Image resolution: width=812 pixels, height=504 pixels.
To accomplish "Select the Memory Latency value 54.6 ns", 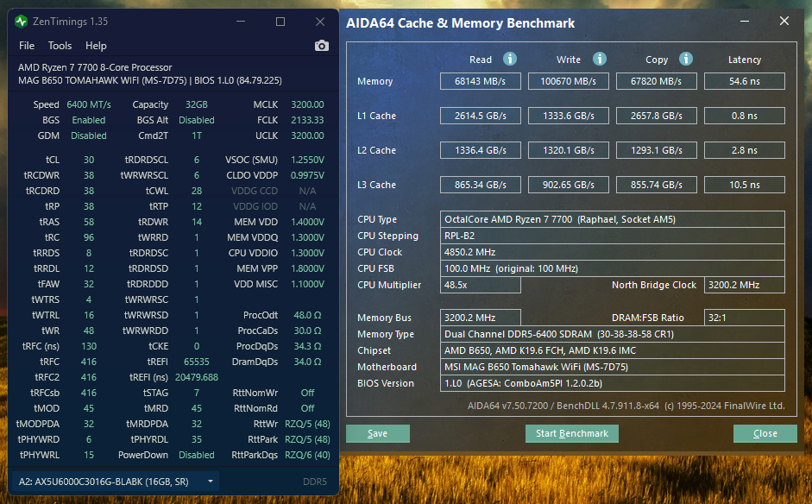I will pyautogui.click(x=744, y=81).
